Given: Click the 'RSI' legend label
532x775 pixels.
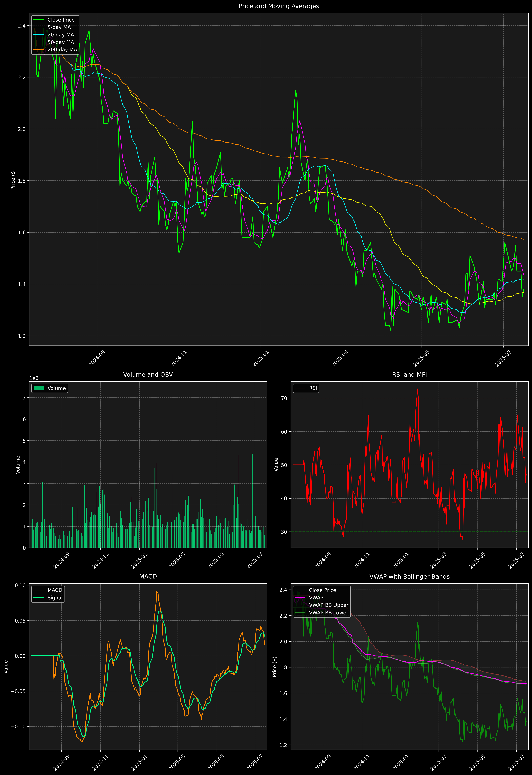Looking at the screenshot, I should tap(313, 388).
